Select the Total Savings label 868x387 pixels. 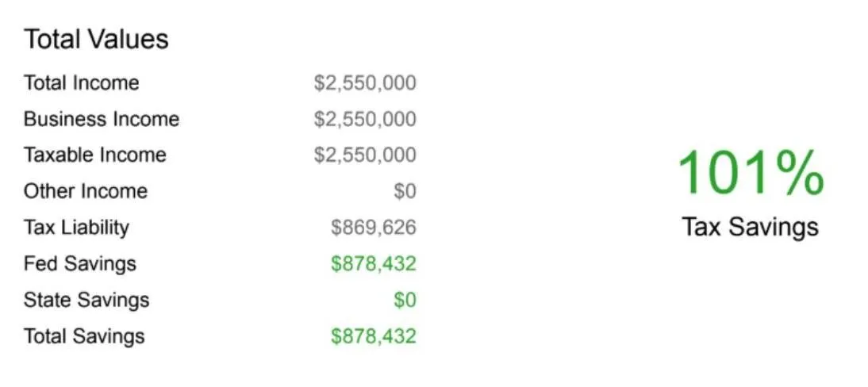[x=84, y=336]
